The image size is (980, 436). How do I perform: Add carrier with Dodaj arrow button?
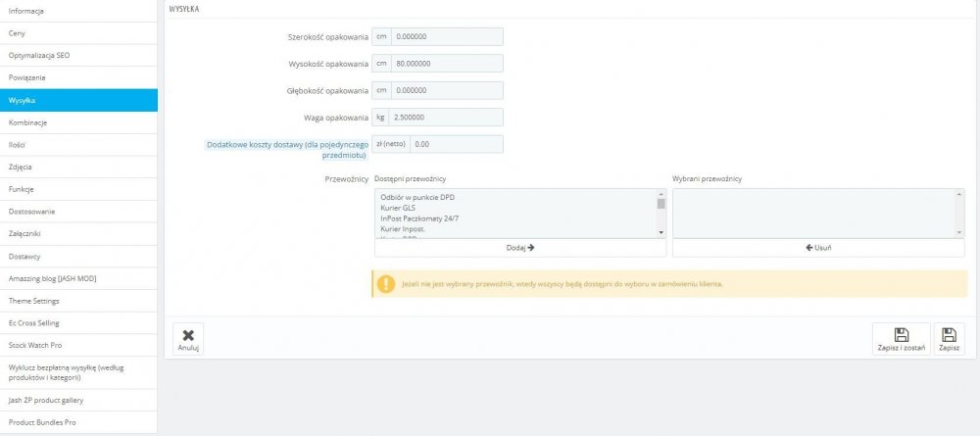pos(520,247)
